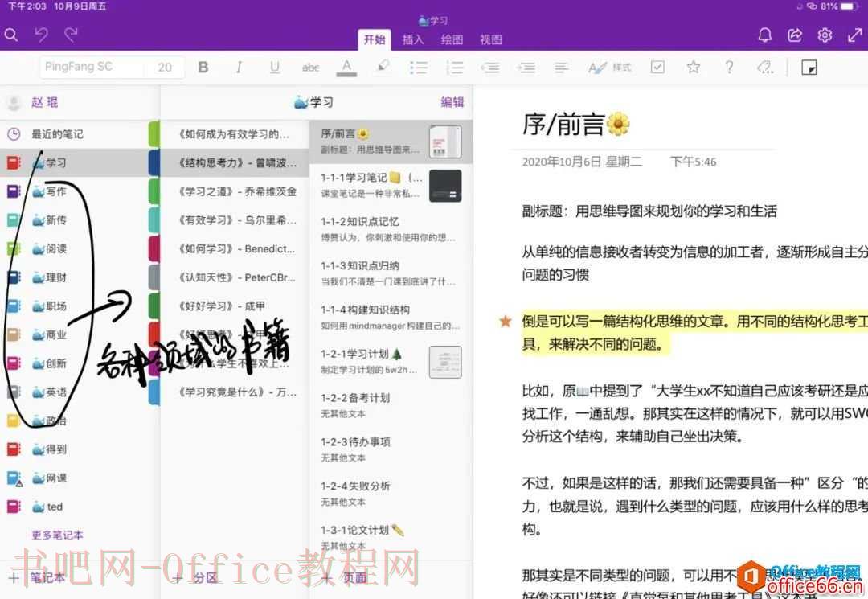Open page 1-1-2知识点记忆
Viewport: 868px width, 599px height.
[x=391, y=229]
